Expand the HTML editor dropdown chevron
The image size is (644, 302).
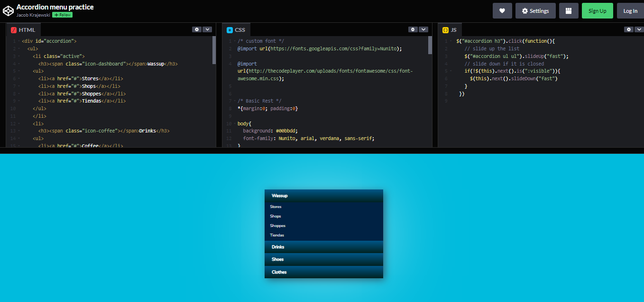pos(207,29)
